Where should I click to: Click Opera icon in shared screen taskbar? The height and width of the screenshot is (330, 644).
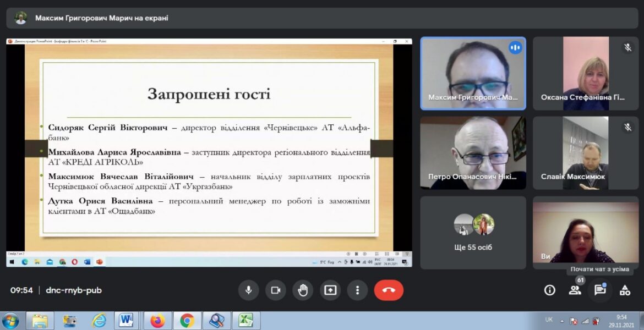click(x=74, y=262)
